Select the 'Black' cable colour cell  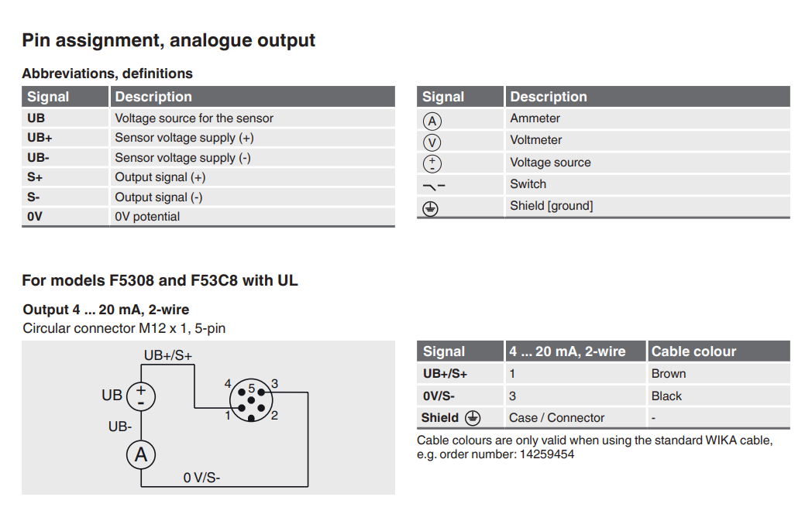tap(666, 396)
